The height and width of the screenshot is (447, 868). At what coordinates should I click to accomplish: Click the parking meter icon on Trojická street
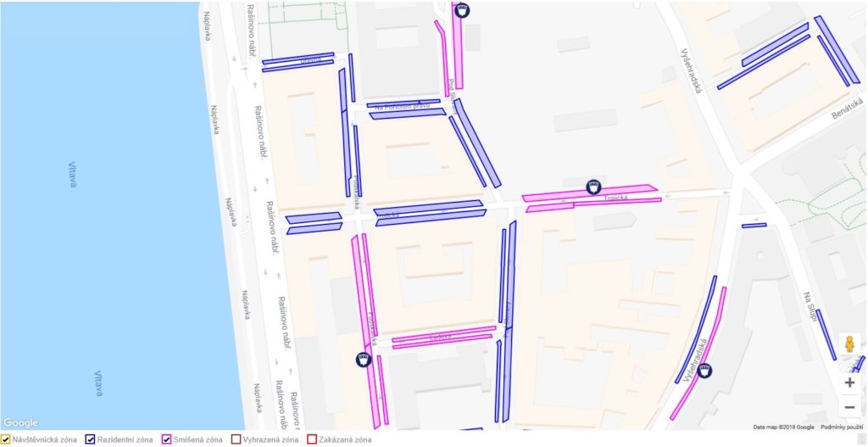(x=593, y=187)
